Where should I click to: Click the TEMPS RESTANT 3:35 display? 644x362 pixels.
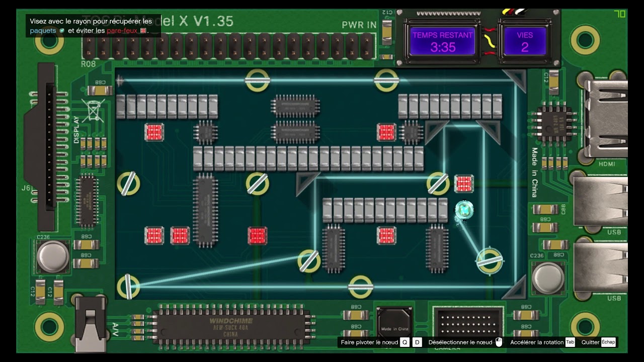pos(443,41)
